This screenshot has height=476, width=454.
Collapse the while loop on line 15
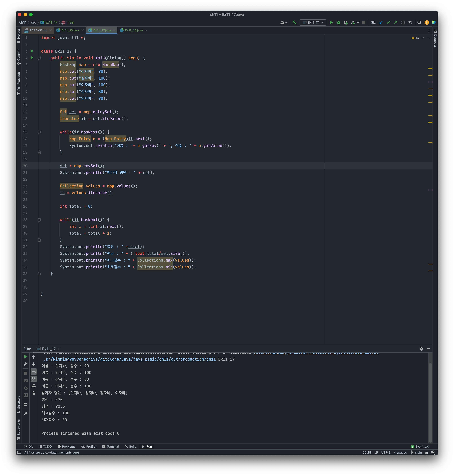pyautogui.click(x=39, y=132)
